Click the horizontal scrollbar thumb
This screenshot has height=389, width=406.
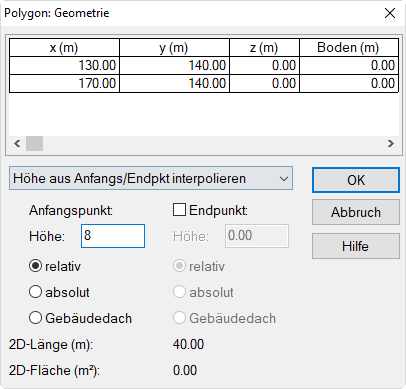34,144
